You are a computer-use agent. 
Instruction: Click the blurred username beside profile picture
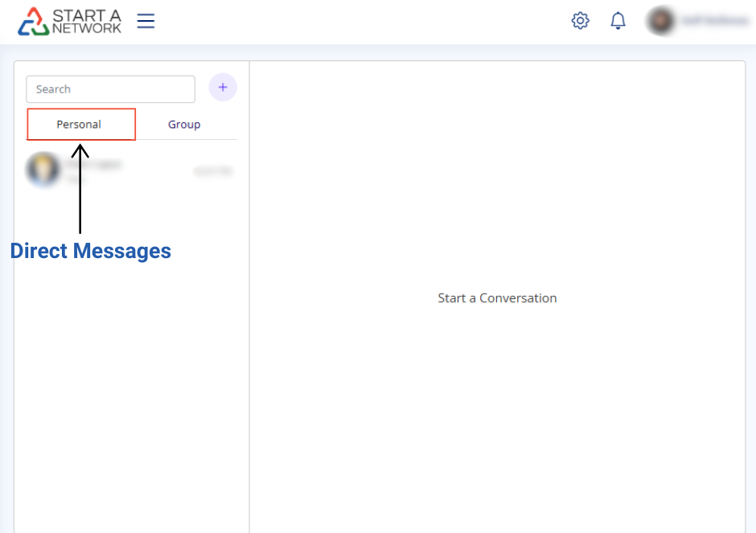[716, 22]
